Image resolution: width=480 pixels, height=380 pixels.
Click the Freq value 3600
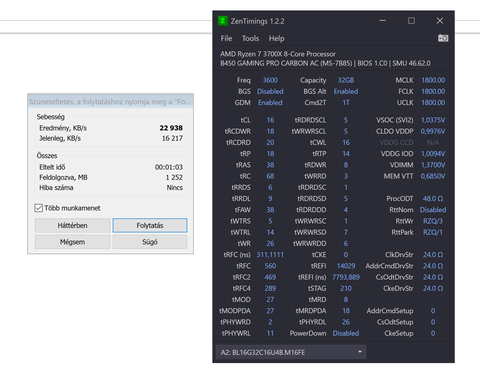pos(270,80)
